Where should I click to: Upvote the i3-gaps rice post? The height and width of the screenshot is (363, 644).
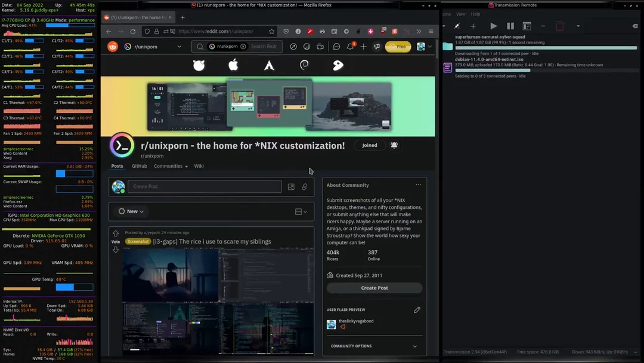coord(115,232)
